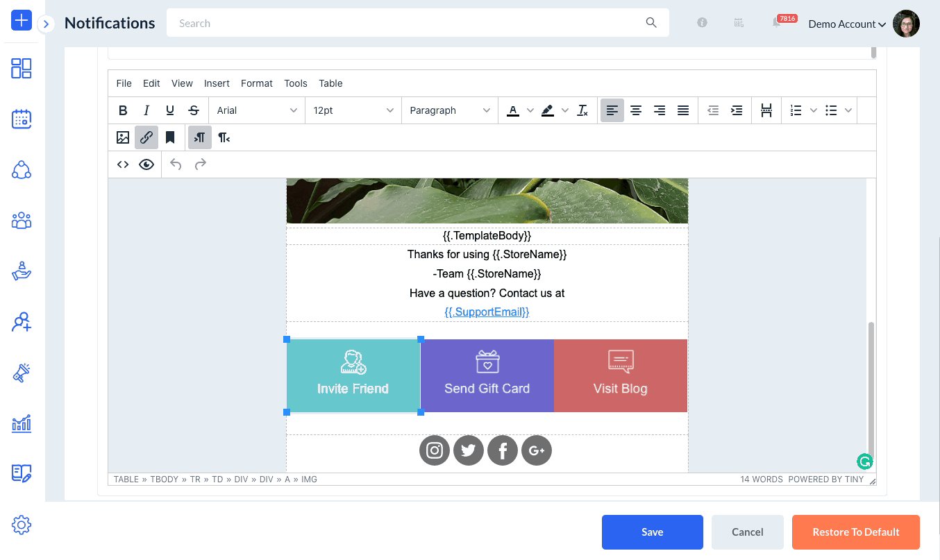Open the Table menu
The height and width of the screenshot is (560, 940).
[330, 83]
